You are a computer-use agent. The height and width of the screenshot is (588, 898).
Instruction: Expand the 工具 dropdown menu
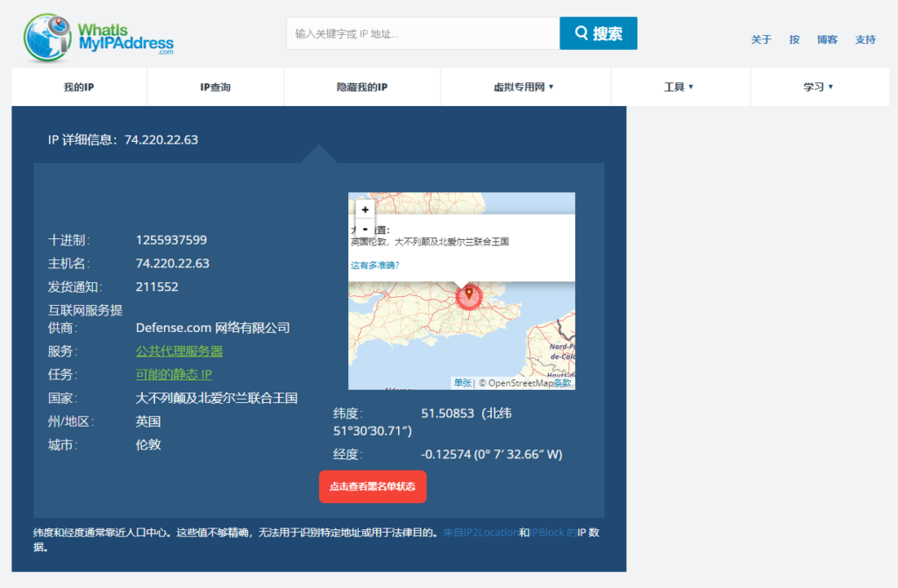click(x=679, y=88)
